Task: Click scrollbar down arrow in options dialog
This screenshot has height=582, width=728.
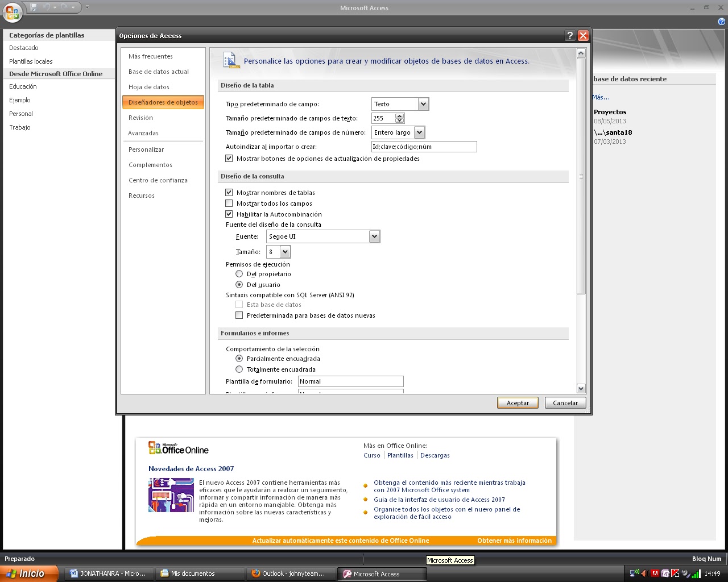Action: pyautogui.click(x=581, y=389)
